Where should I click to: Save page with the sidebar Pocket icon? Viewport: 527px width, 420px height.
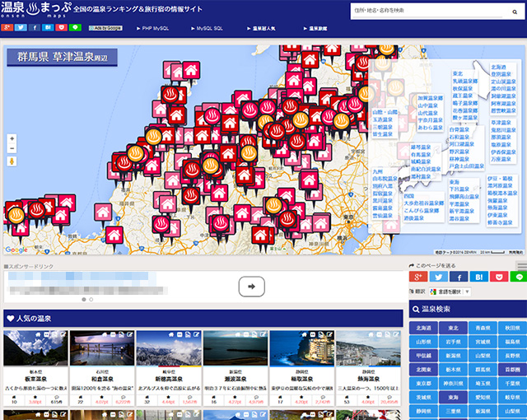pos(498,277)
